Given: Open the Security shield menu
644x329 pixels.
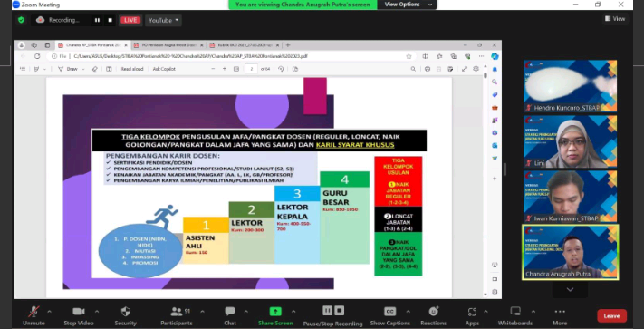Looking at the screenshot, I should tap(125, 315).
